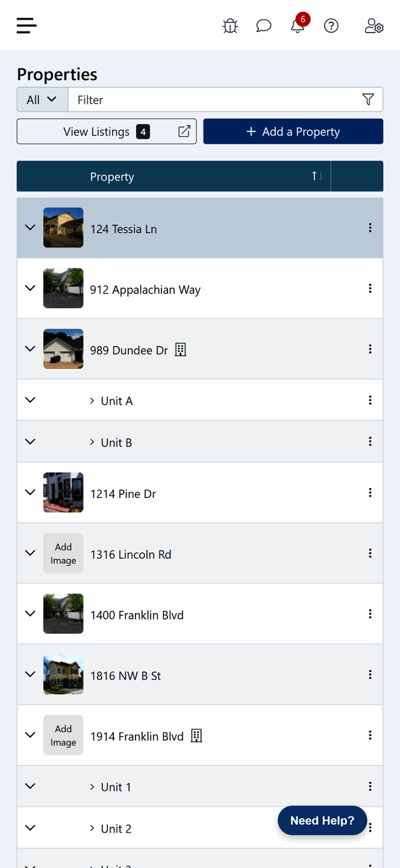Click the filter funnel icon
The image size is (400, 868).
368,100
